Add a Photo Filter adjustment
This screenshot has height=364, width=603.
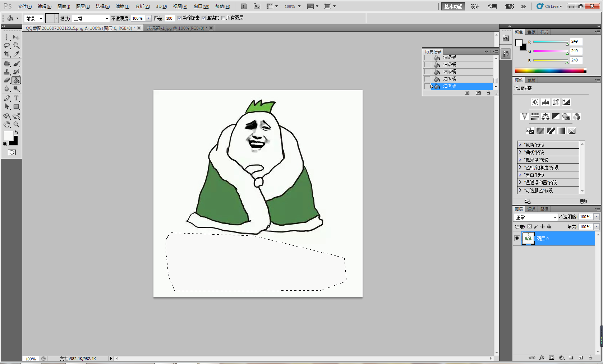click(566, 116)
